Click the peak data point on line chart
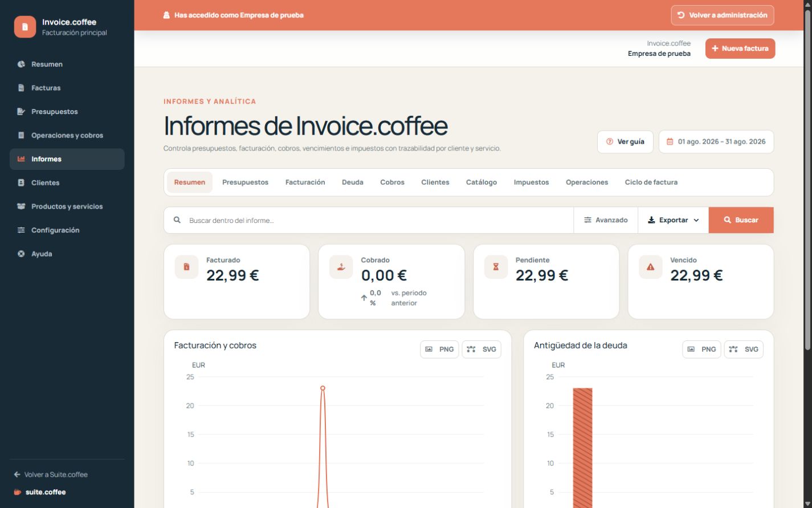 [323, 388]
